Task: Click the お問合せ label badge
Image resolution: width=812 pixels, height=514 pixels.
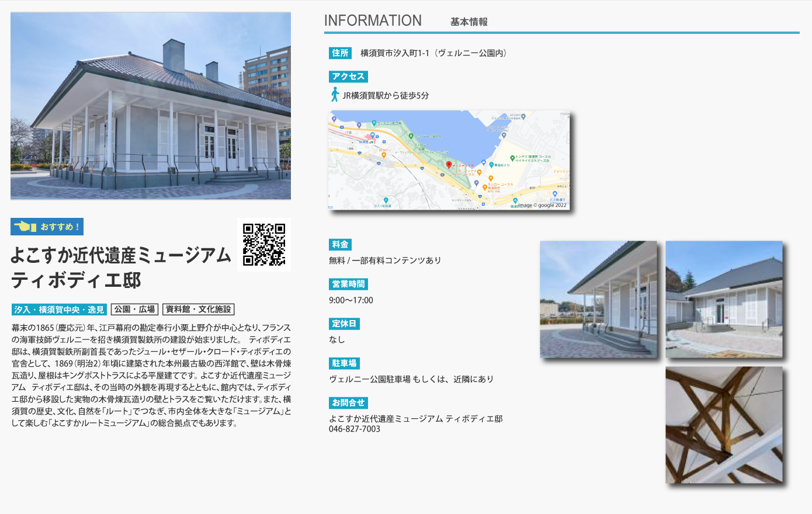Action: pos(348,403)
